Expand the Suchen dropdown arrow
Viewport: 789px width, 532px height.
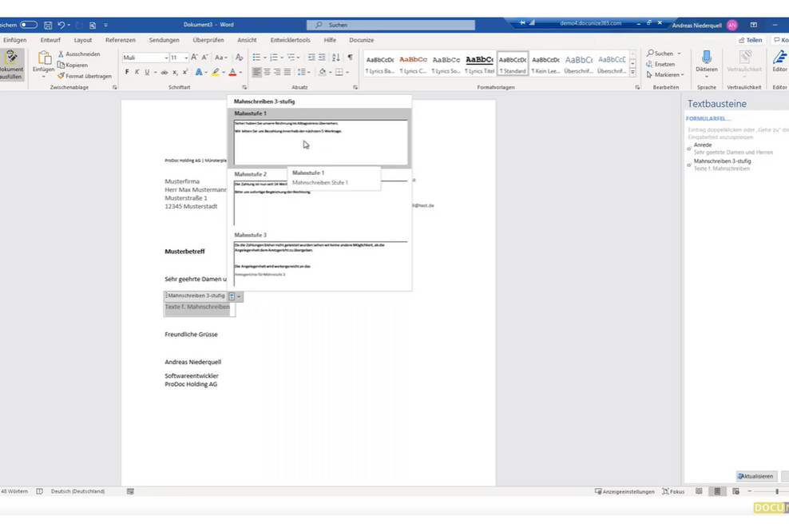click(679, 54)
